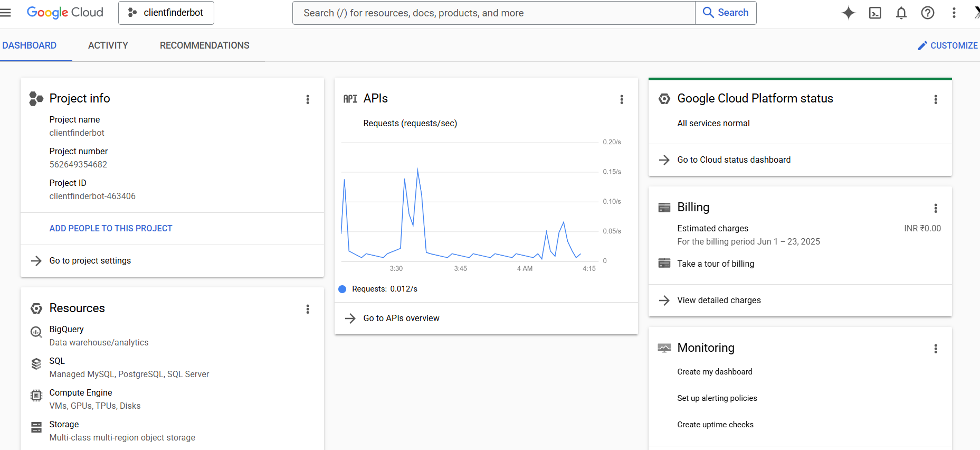The width and height of the screenshot is (980, 450).
Task: Open the clientfinderbot project selector
Action: tap(166, 13)
